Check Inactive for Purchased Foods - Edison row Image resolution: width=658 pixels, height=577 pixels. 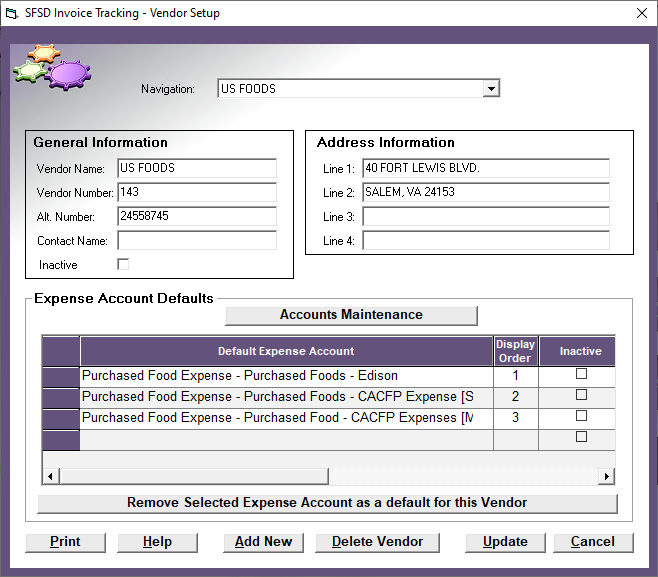pyautogui.click(x=580, y=375)
